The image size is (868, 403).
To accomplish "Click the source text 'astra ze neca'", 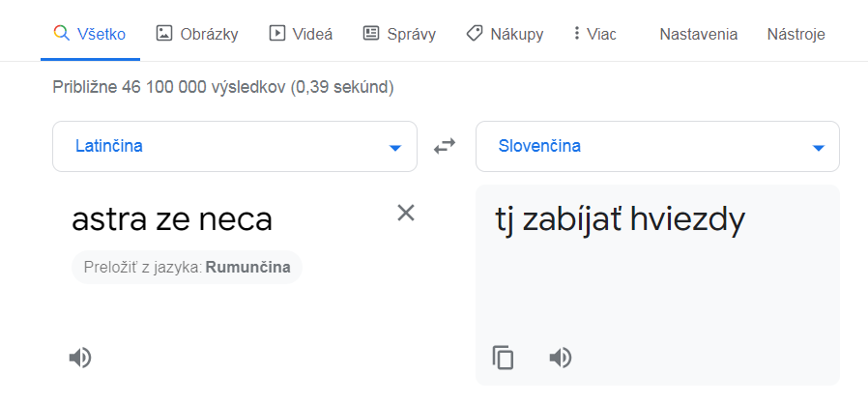I will coord(172,220).
